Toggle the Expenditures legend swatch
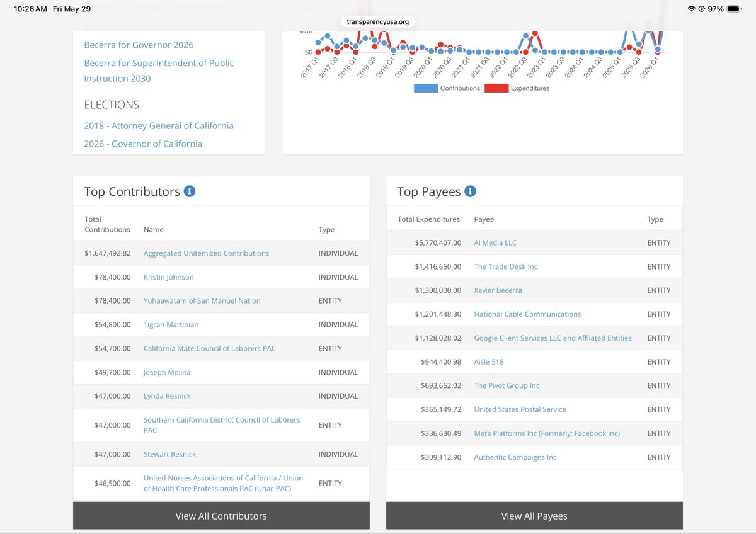Viewport: 756px width, 534px height. coord(496,88)
